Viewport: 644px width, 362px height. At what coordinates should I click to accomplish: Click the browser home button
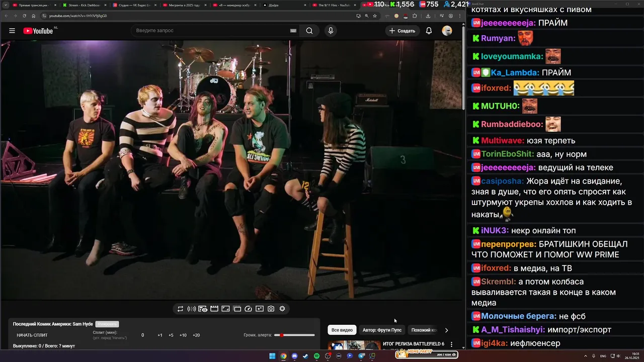pyautogui.click(x=34, y=16)
